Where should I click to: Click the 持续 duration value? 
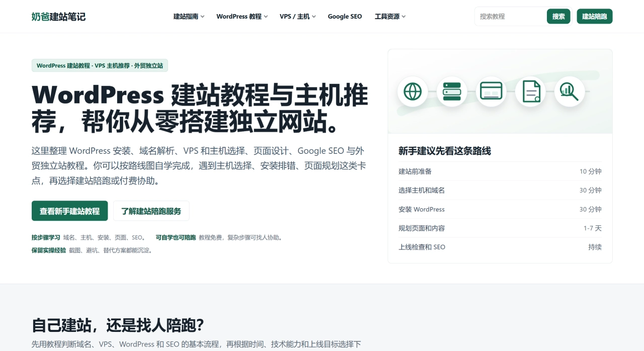tap(595, 247)
